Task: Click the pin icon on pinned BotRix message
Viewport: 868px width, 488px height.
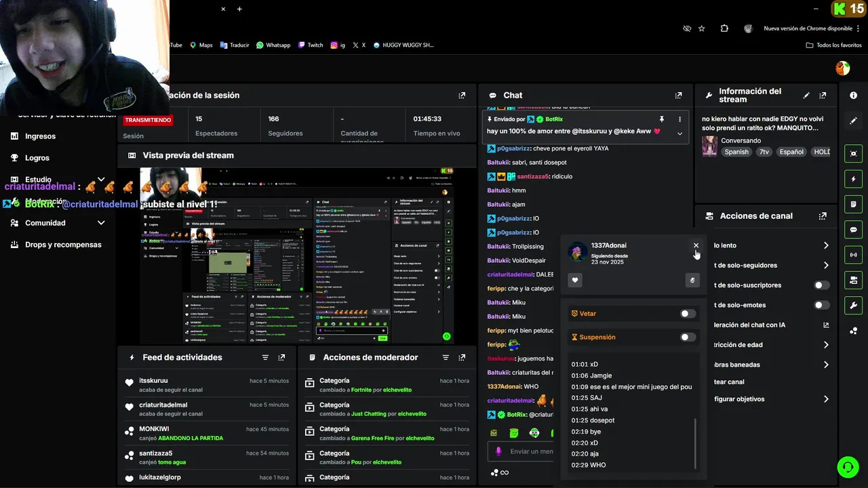Action: point(661,119)
